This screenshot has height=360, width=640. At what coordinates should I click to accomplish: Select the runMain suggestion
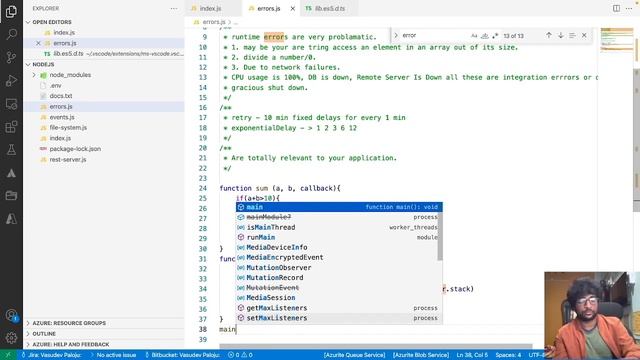click(x=337, y=237)
